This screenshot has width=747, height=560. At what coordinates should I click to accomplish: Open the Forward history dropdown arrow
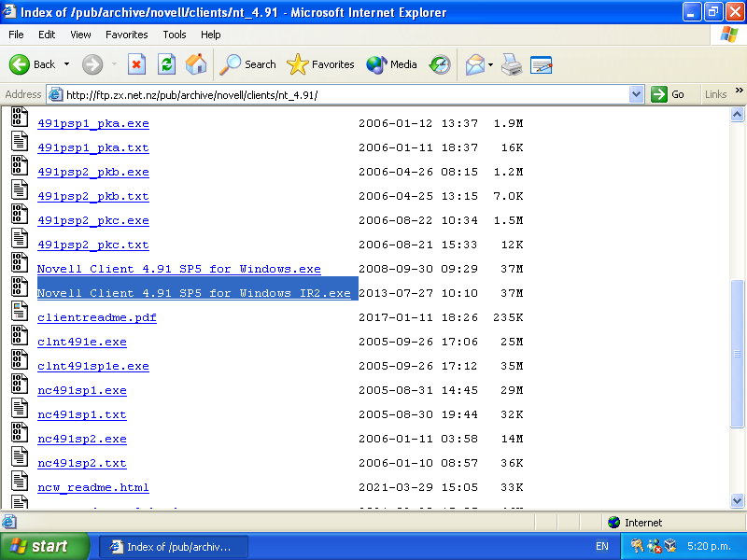point(114,64)
